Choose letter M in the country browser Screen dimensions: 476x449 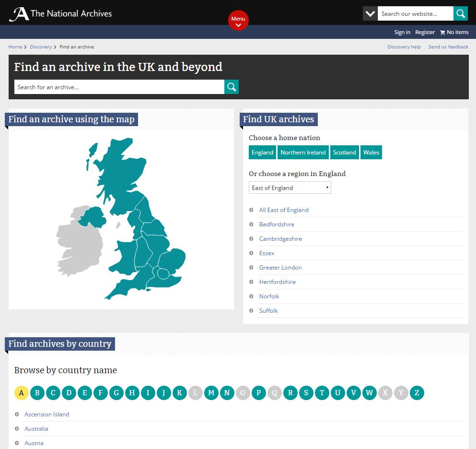click(x=211, y=392)
